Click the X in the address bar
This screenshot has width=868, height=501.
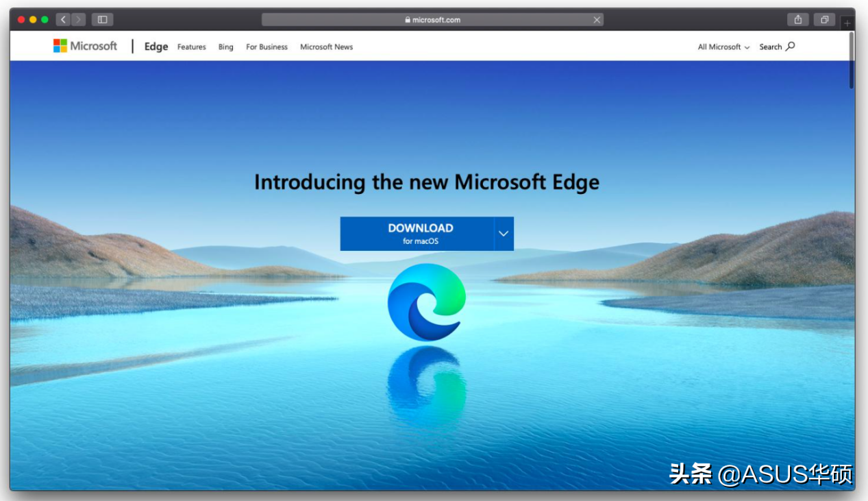[597, 20]
